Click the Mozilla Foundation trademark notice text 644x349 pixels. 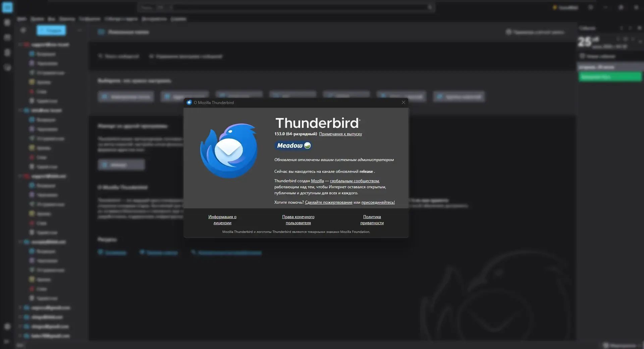click(296, 232)
